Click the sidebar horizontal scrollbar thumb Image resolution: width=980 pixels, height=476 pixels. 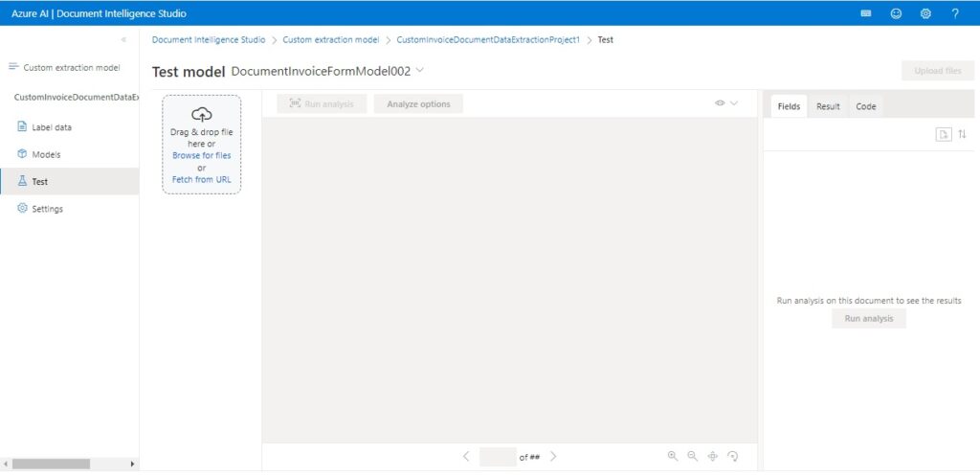click(x=51, y=465)
